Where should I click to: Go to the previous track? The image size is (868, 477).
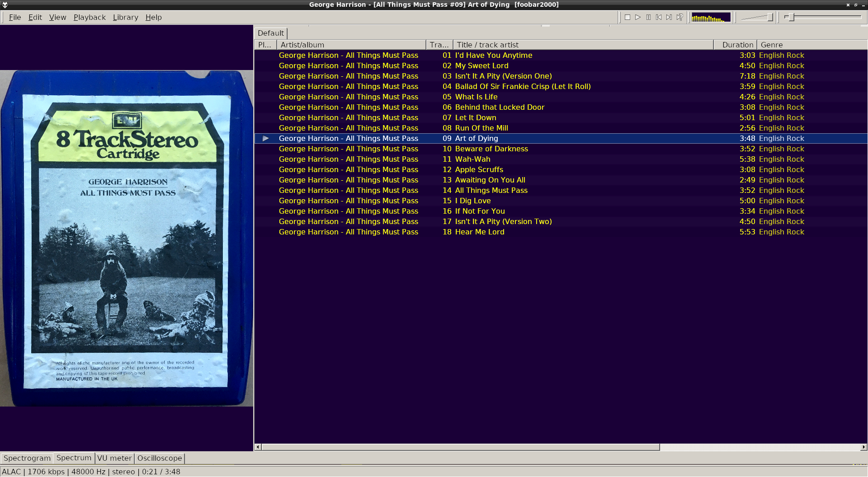pos(659,17)
